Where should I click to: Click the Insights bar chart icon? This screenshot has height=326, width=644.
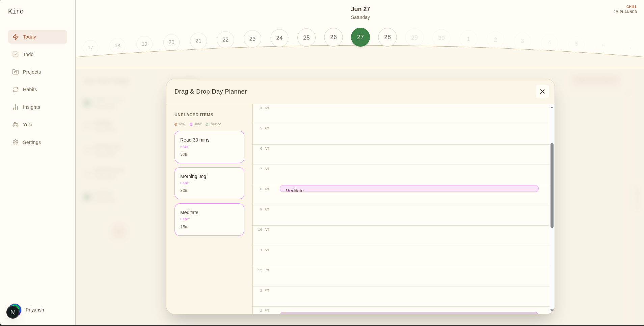click(x=16, y=107)
